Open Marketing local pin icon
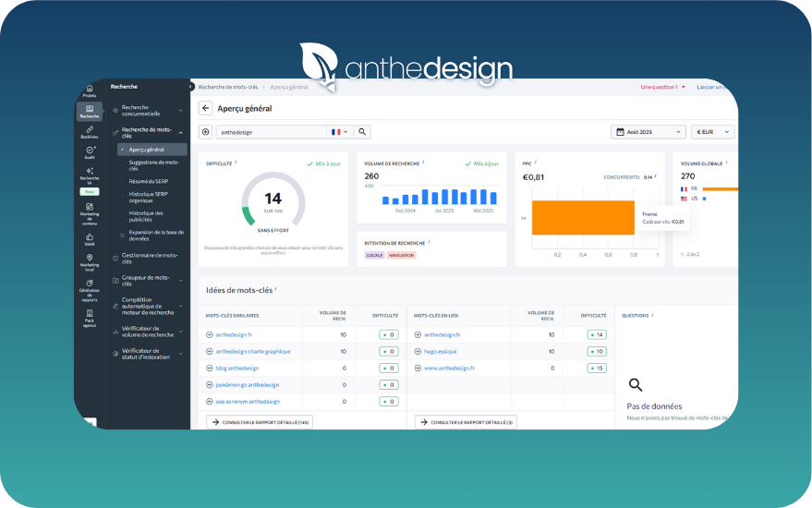This screenshot has width=812, height=508. pos(90,262)
